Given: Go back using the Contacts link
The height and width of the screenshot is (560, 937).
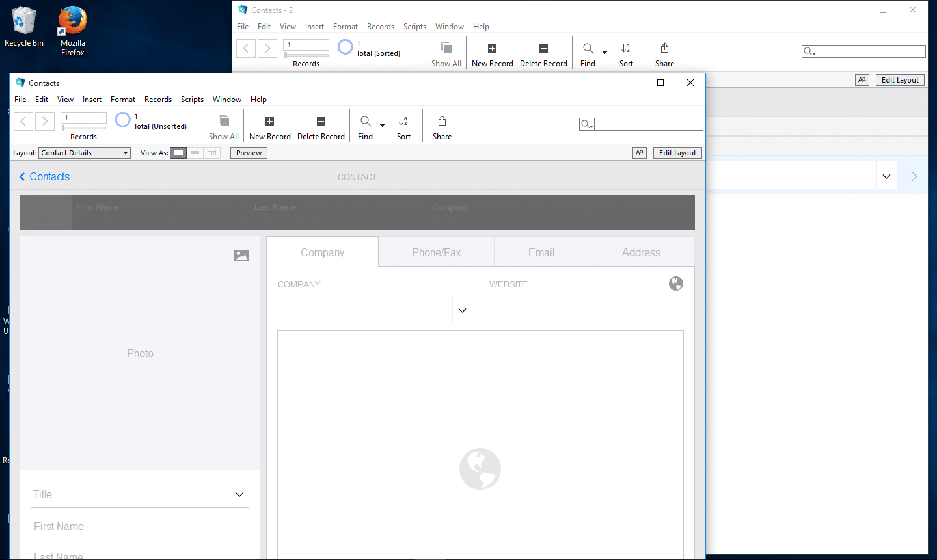Looking at the screenshot, I should tap(44, 176).
